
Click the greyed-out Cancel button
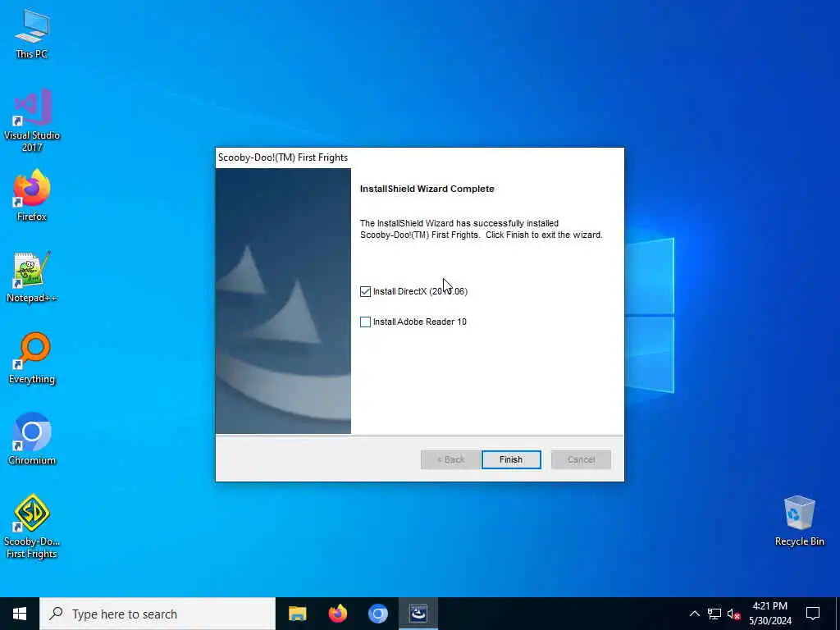click(x=582, y=459)
